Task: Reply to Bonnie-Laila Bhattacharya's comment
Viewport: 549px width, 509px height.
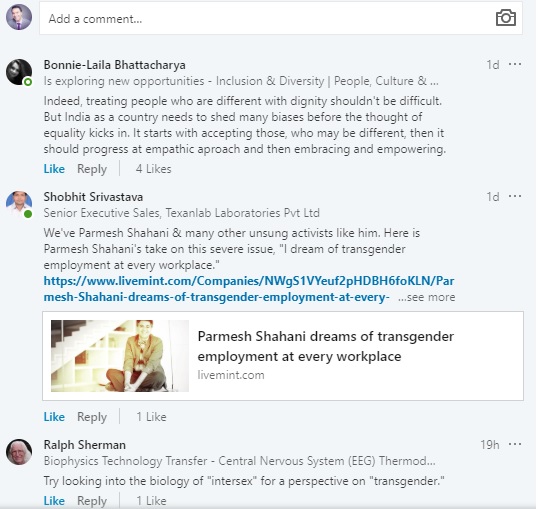Action: tap(92, 169)
